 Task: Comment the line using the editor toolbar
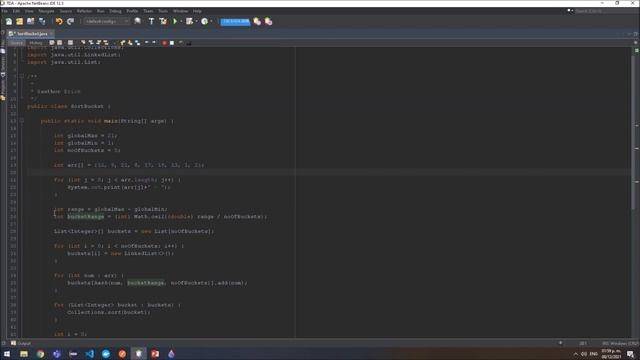(x=181, y=42)
